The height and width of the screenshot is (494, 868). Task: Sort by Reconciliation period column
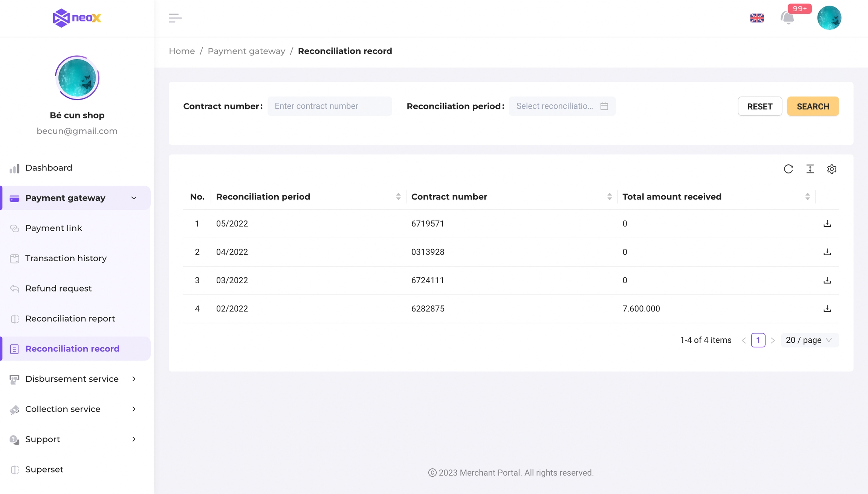pyautogui.click(x=398, y=196)
